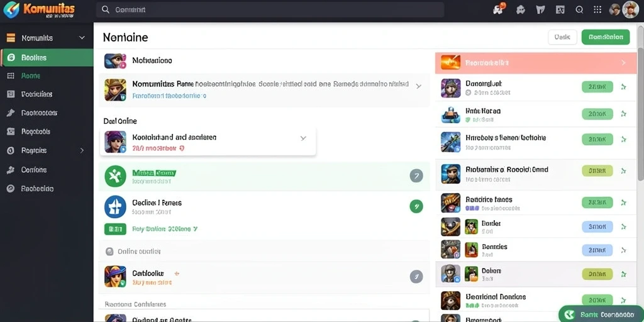644x322 pixels.
Task: Open the green chat widget at bottom right
Action: (601, 314)
